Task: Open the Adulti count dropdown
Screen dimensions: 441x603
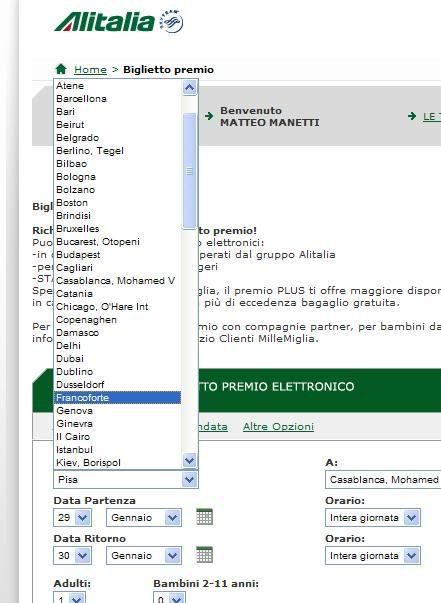Action: point(70,597)
